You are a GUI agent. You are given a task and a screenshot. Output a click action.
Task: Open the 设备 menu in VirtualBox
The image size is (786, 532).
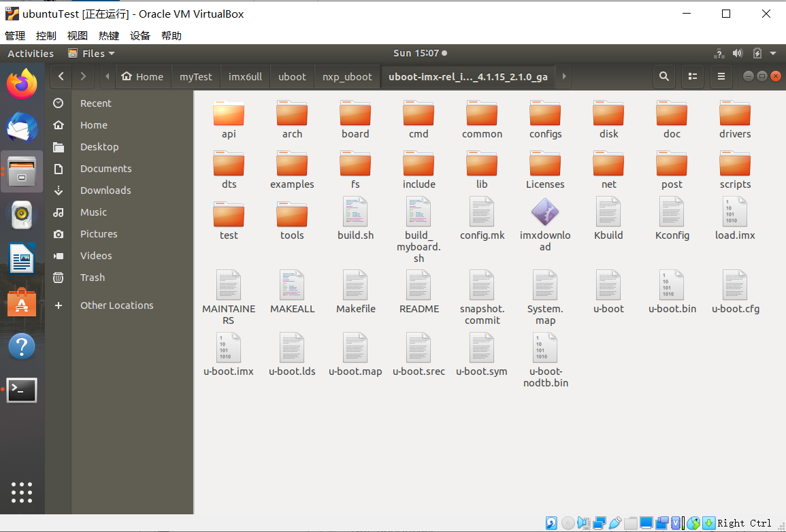140,36
